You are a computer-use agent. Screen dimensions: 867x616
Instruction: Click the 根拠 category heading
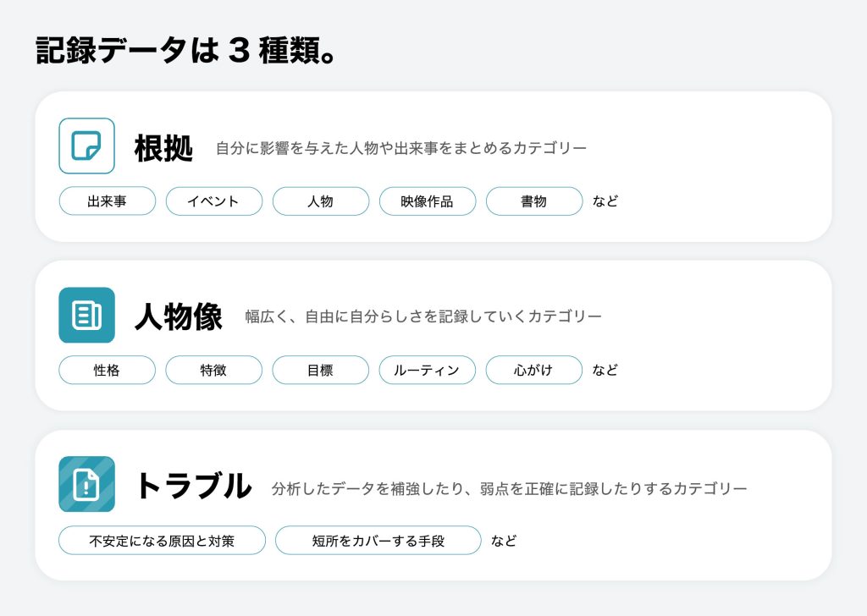tap(163, 148)
